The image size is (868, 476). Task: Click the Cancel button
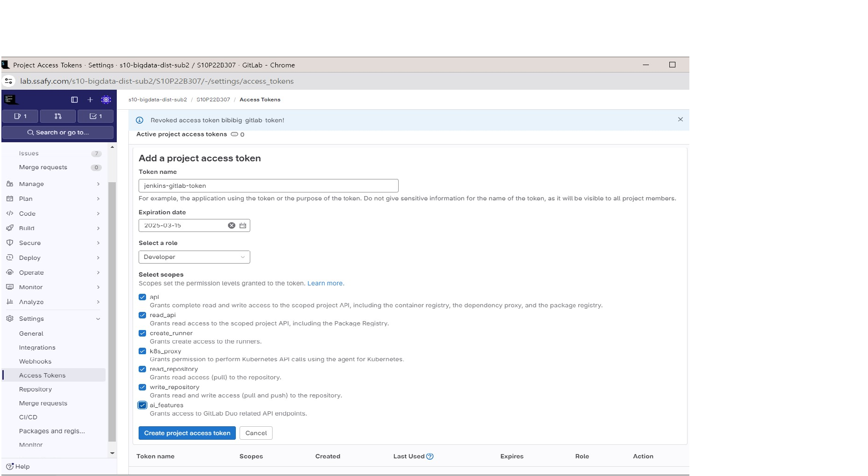[256, 433]
